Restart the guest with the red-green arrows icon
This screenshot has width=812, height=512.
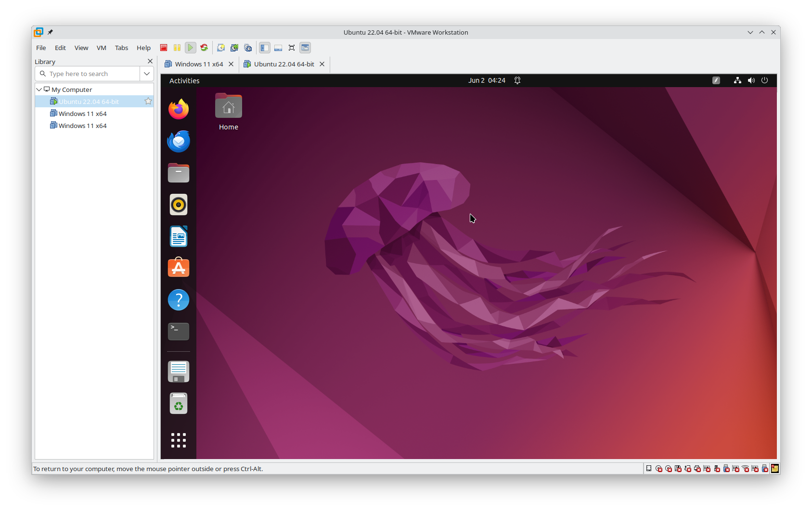[204, 48]
